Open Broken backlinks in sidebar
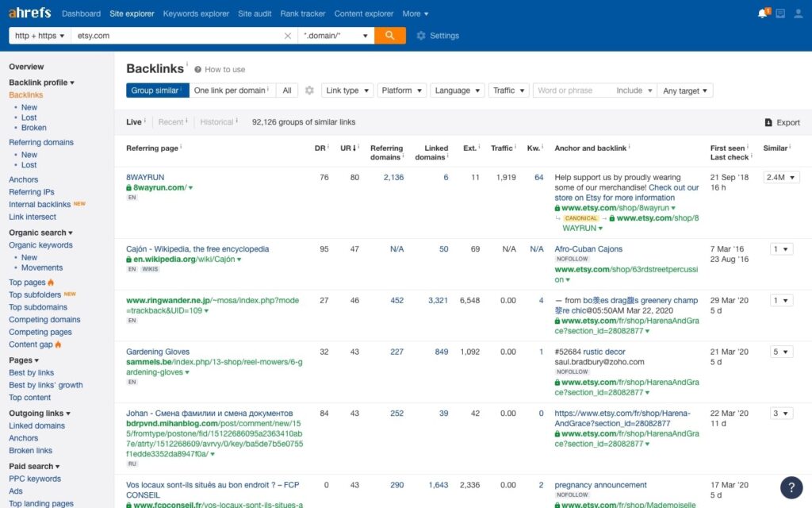812x508 pixels. [33, 128]
